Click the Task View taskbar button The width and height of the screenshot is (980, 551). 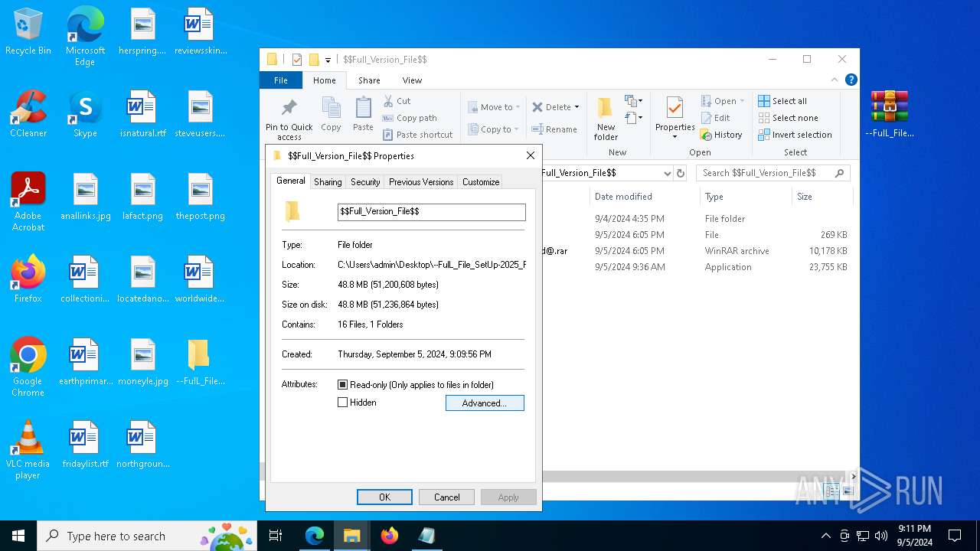(x=276, y=536)
